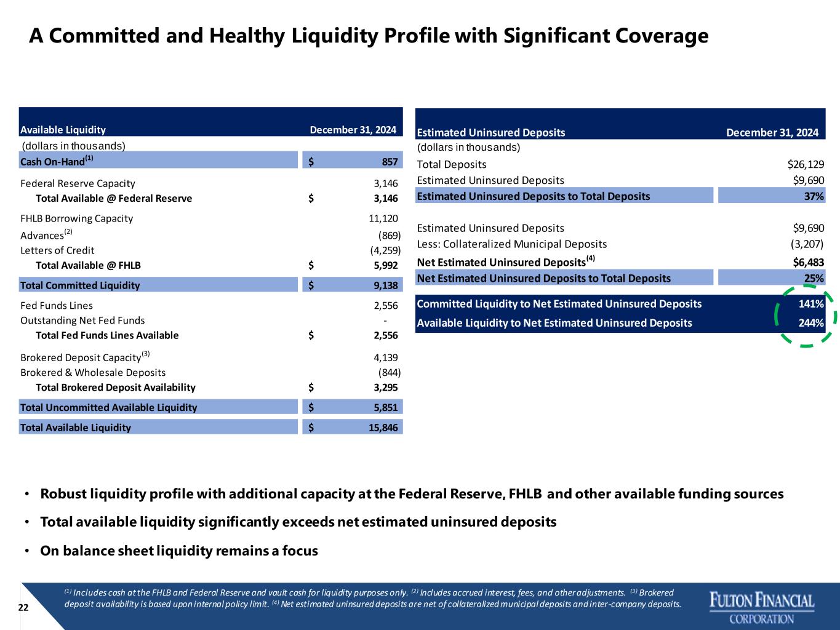Click the Advances value (869)
The image size is (840, 630).
(389, 235)
